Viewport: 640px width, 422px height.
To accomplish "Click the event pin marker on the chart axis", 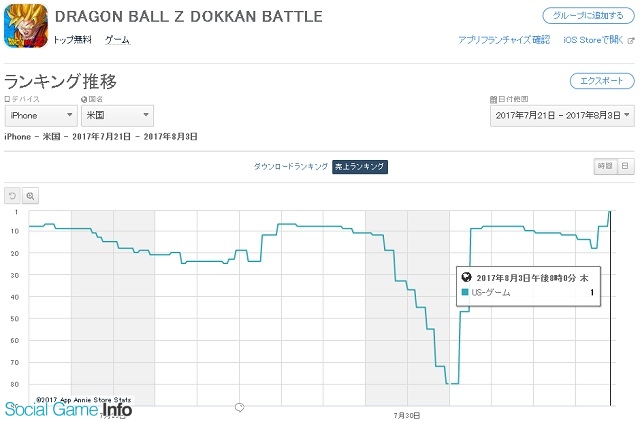I will click(240, 407).
